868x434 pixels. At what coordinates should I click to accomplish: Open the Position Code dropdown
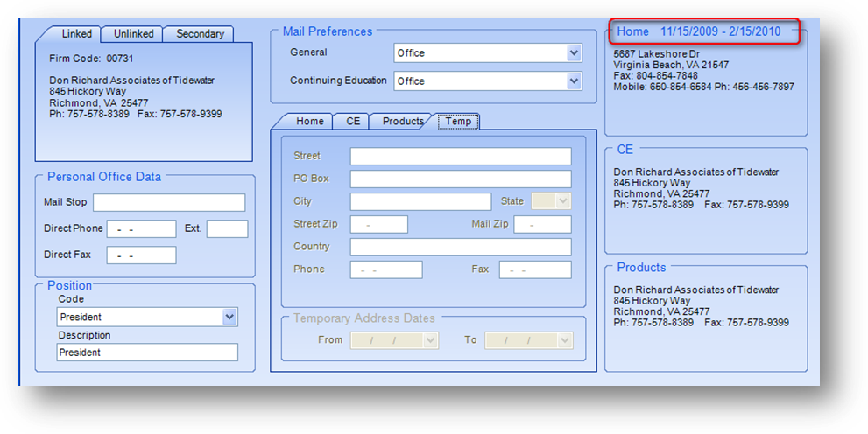(x=229, y=317)
